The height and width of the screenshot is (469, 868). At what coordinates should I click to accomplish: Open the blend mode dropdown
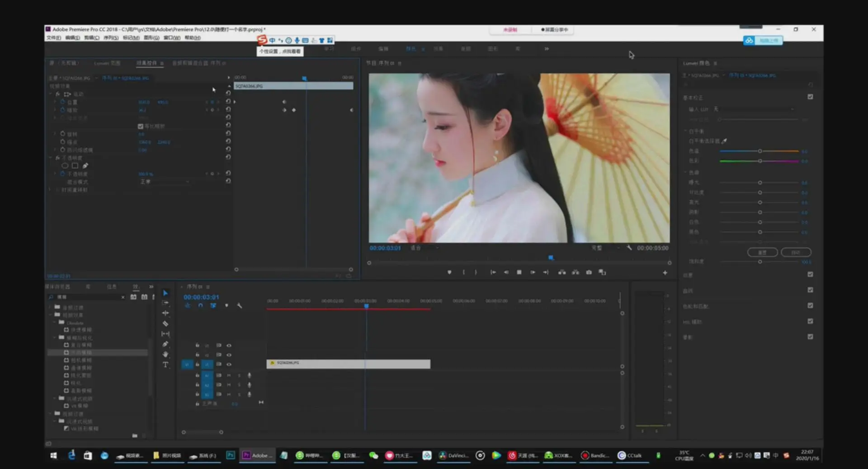point(165,182)
